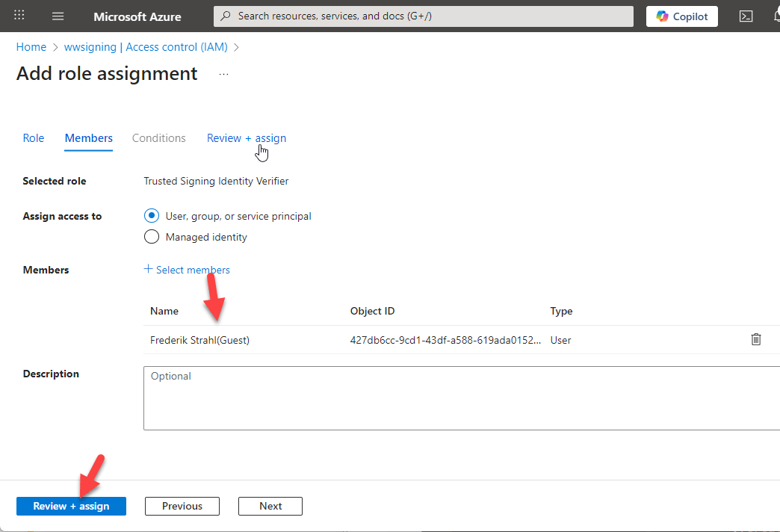Open the Review + assign tab
Screen dimensions: 780x532
[246, 137]
